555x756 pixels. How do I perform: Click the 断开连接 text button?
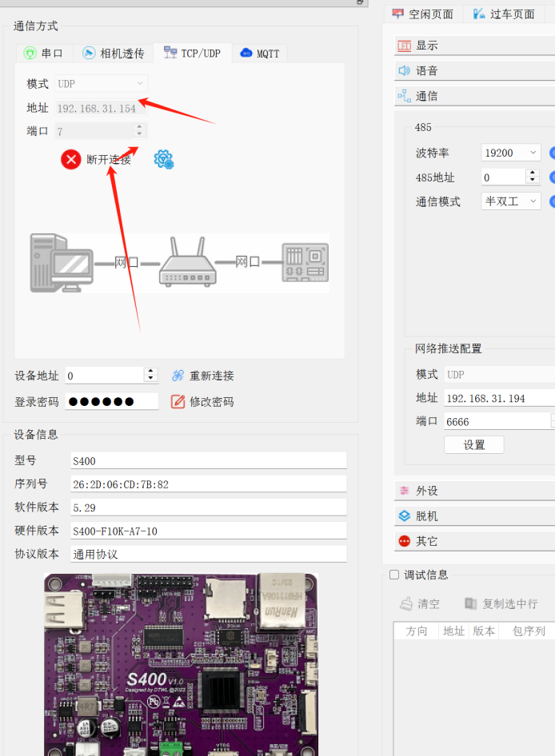109,160
